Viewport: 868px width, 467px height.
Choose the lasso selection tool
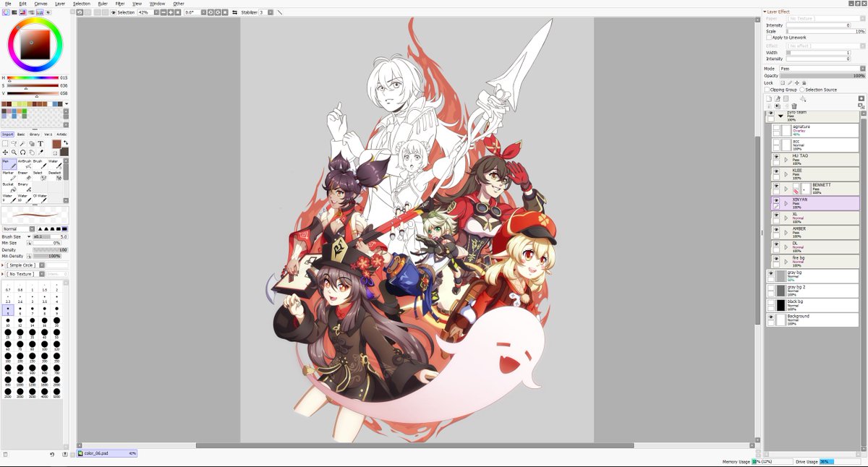coord(14,143)
